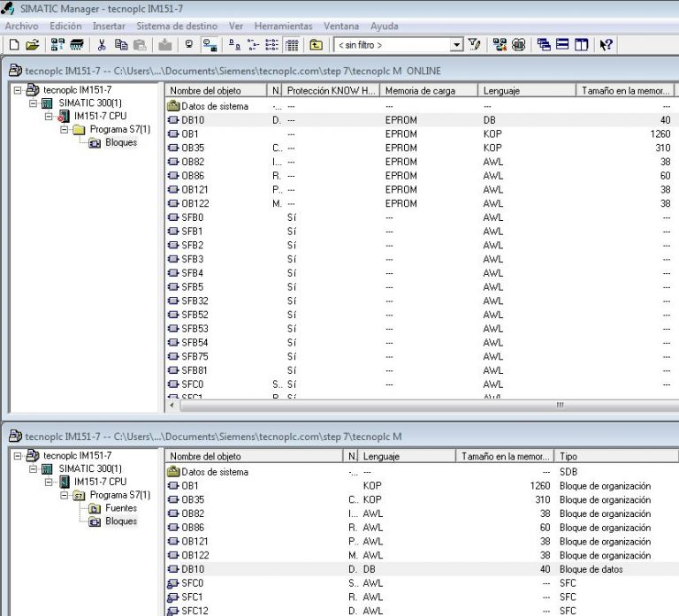The width and height of the screenshot is (679, 616).
Task: Click the Online view toolbar icon
Action: click(x=210, y=44)
